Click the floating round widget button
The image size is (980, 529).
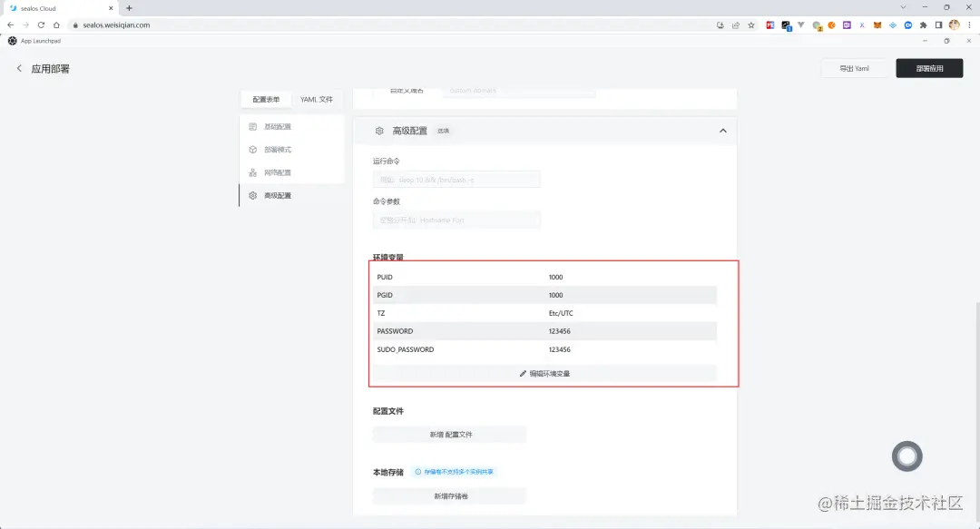point(906,456)
